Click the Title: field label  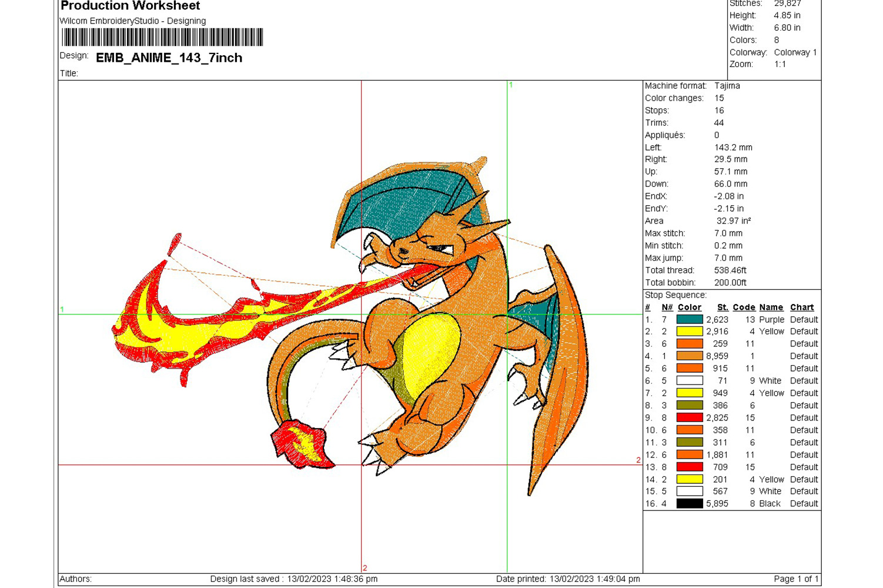coord(69,73)
